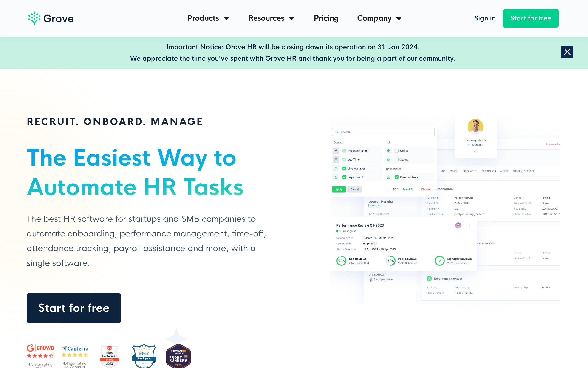This screenshot has height=368, width=588.
Task: Check the Status checkbox
Action: [x=396, y=160]
